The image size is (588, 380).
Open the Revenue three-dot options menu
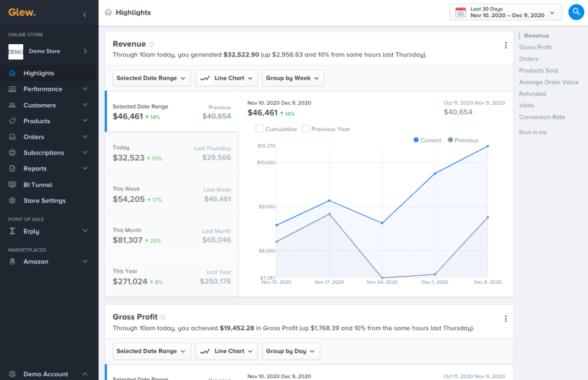tap(505, 45)
